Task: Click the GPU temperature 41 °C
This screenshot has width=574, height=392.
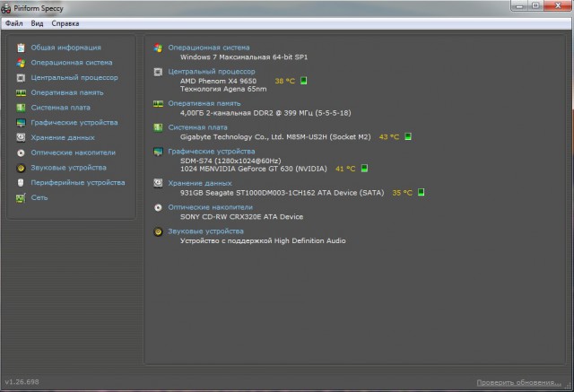Action: (x=345, y=169)
